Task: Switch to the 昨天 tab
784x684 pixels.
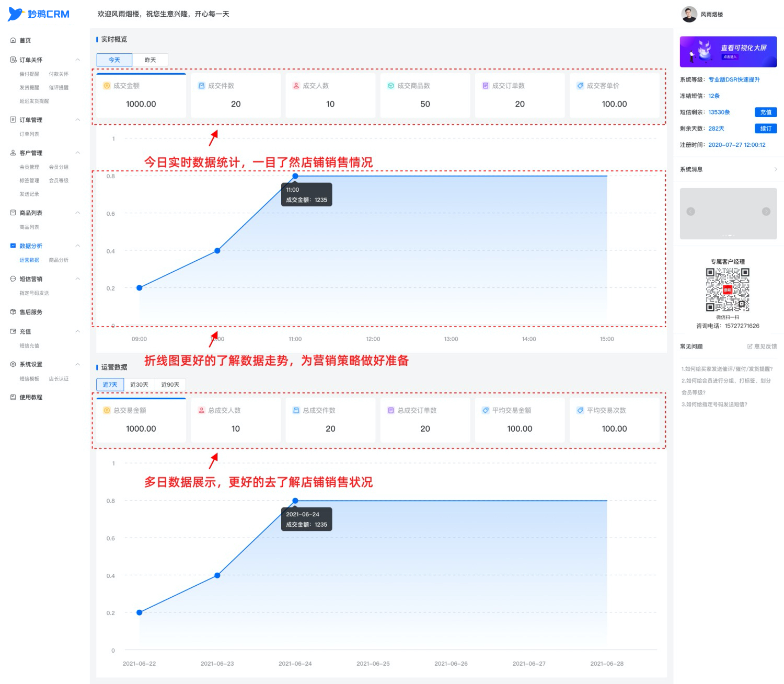Action: point(150,60)
